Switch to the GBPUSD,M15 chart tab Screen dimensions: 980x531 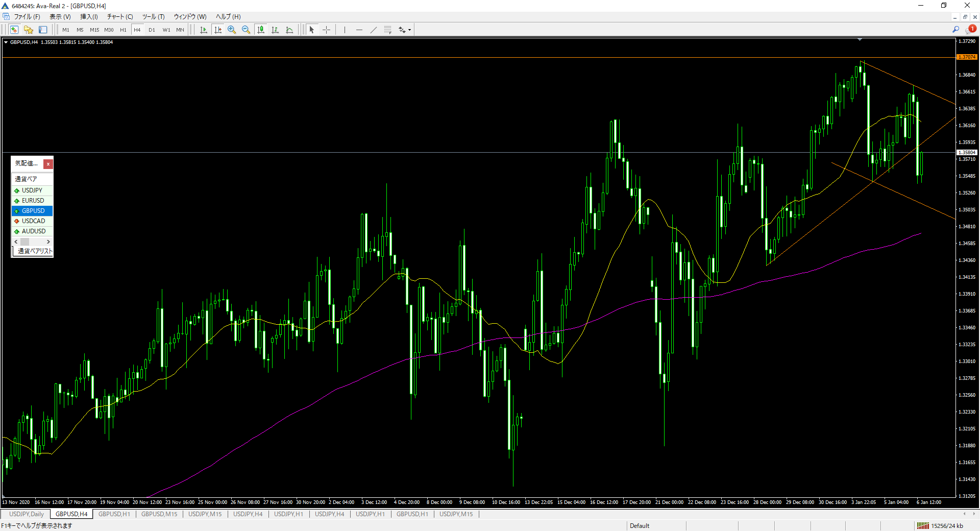159,514
